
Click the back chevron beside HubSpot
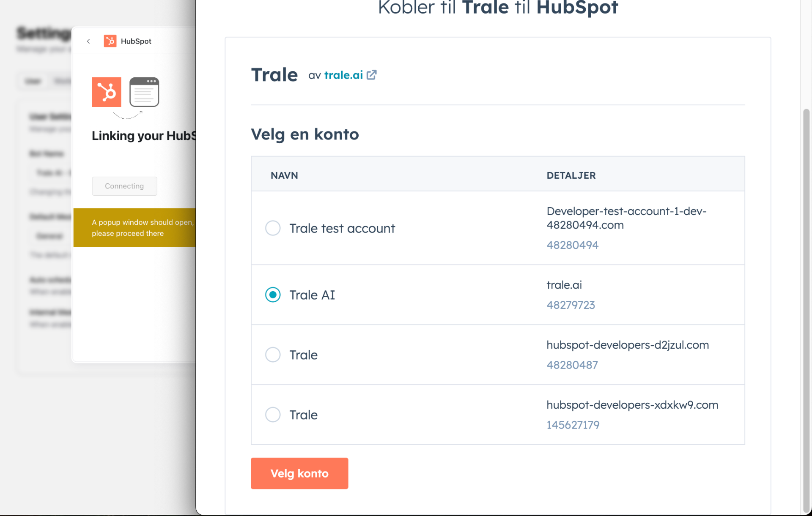pos(88,41)
